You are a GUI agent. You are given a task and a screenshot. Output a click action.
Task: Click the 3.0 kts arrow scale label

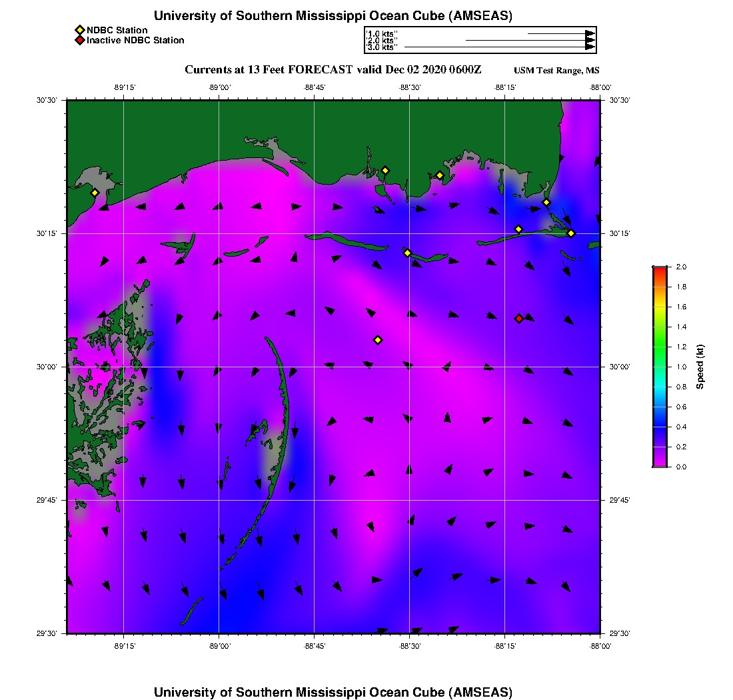(x=382, y=47)
